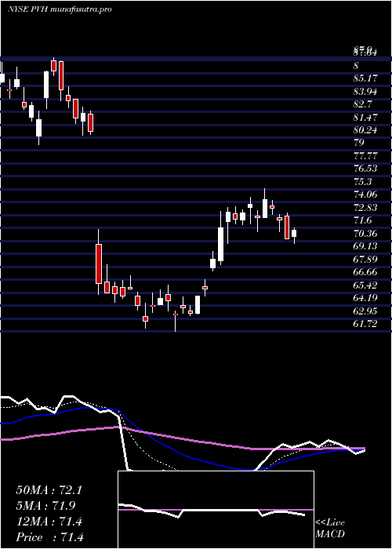Click the 66.66 price axis label
This screenshot has height=549, width=392.
366,272
